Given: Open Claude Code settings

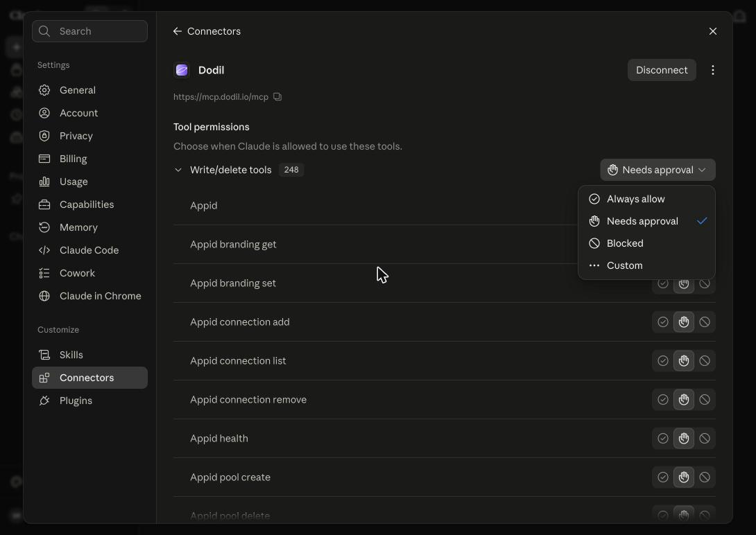Looking at the screenshot, I should (89, 250).
